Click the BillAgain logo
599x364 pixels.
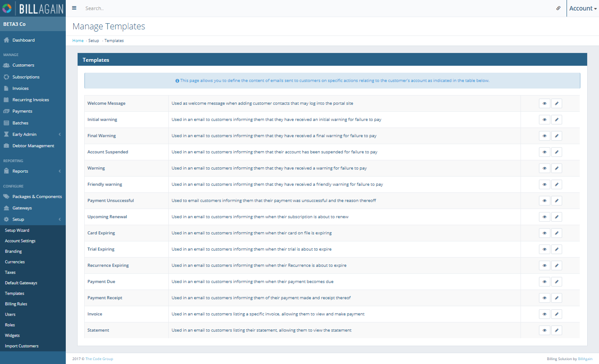[33, 8]
